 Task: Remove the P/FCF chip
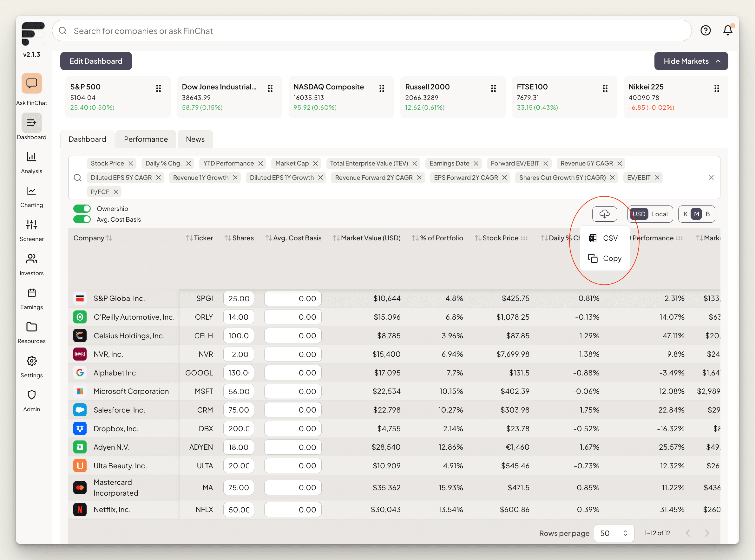click(x=116, y=192)
